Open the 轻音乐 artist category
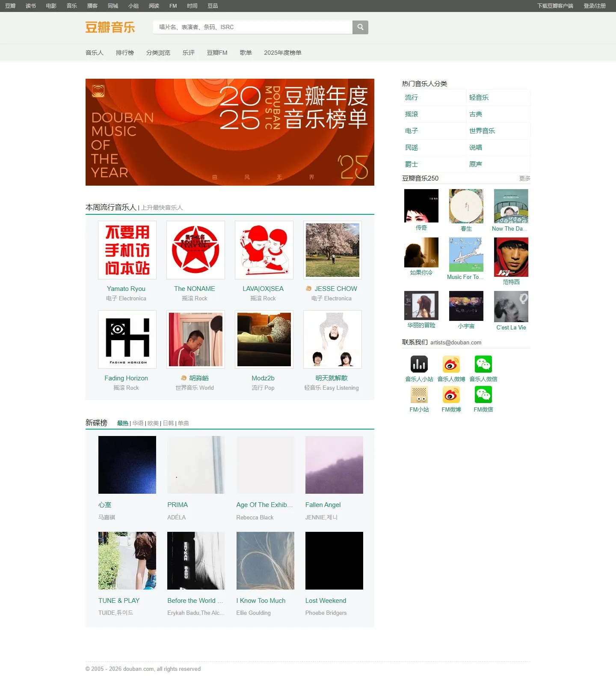 [479, 98]
